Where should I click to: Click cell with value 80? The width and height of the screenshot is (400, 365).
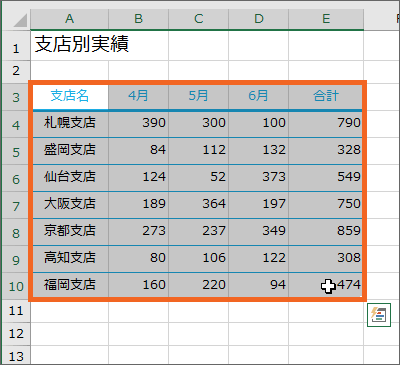pyautogui.click(x=138, y=259)
